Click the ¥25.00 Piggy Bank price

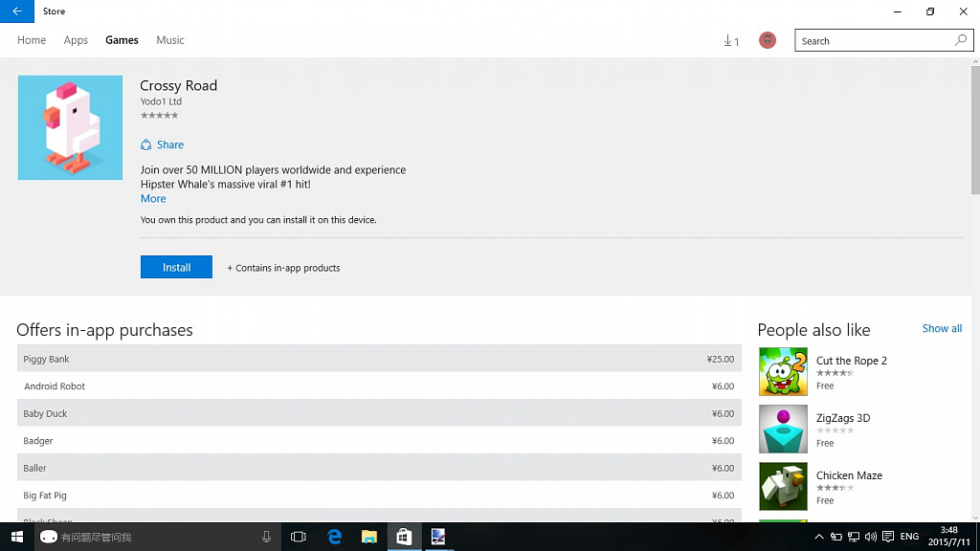pos(720,360)
